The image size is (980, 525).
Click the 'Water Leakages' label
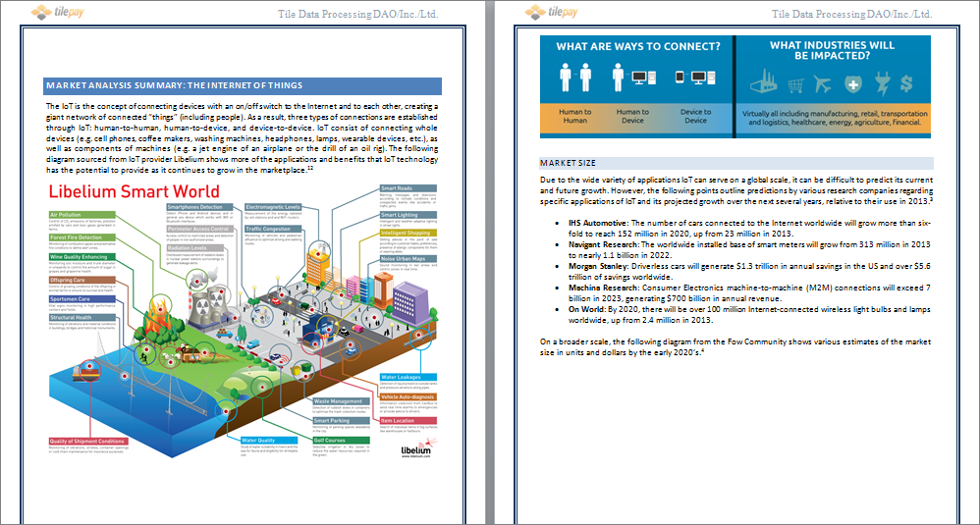(x=408, y=377)
